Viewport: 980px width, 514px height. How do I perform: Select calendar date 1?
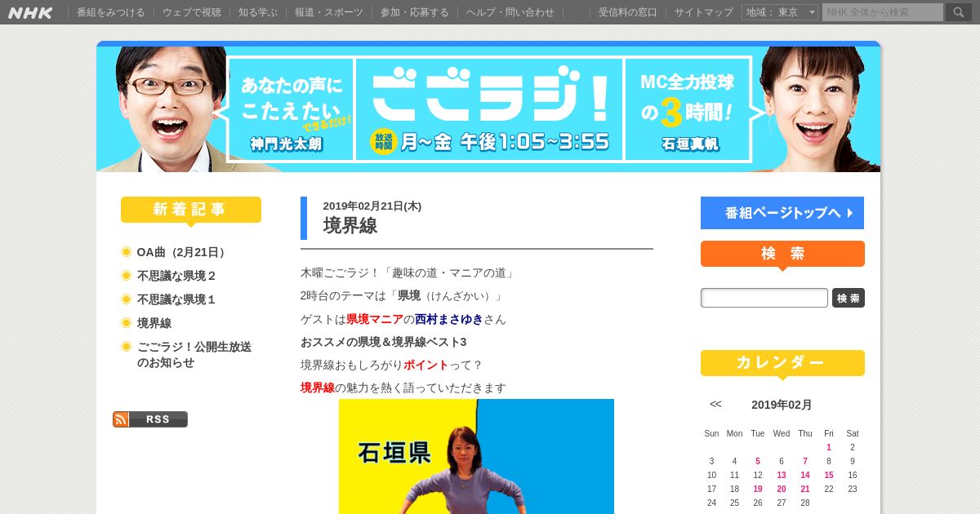click(829, 447)
